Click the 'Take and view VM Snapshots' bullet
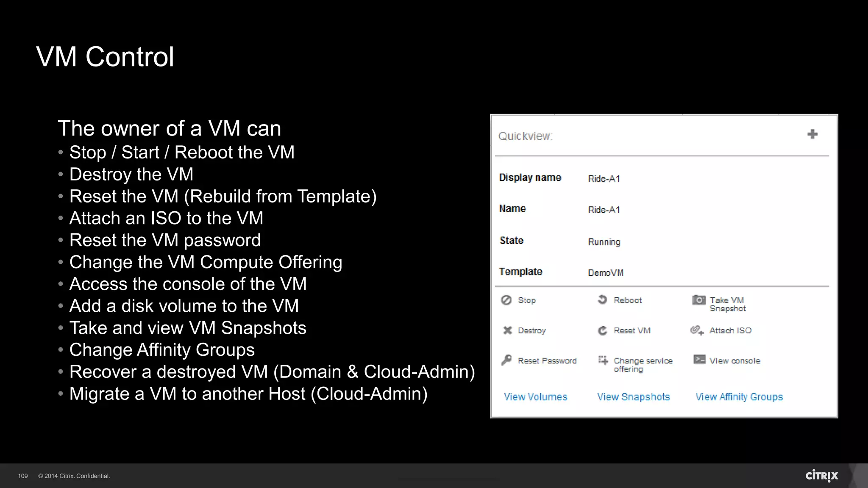Viewport: 868px width, 488px height. [x=188, y=328]
